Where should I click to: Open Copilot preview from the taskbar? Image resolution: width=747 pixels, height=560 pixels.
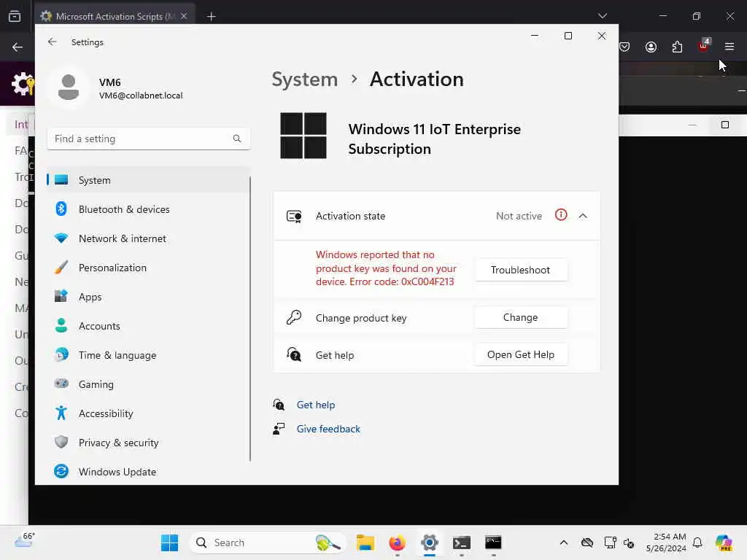(x=724, y=542)
